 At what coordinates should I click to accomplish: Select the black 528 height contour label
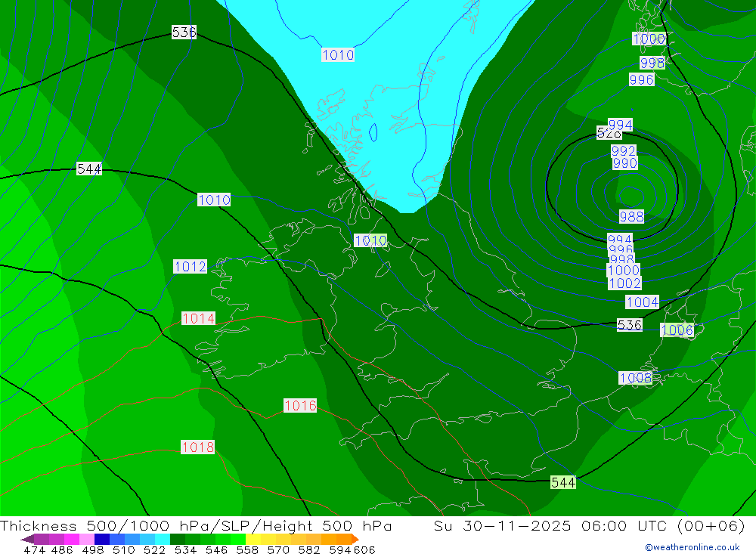tap(609, 133)
